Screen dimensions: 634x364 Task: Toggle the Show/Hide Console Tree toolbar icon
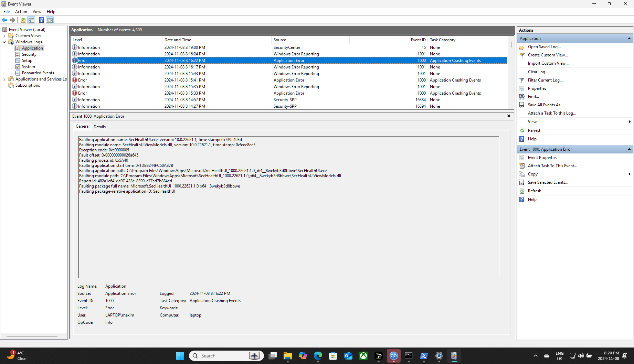click(x=31, y=20)
